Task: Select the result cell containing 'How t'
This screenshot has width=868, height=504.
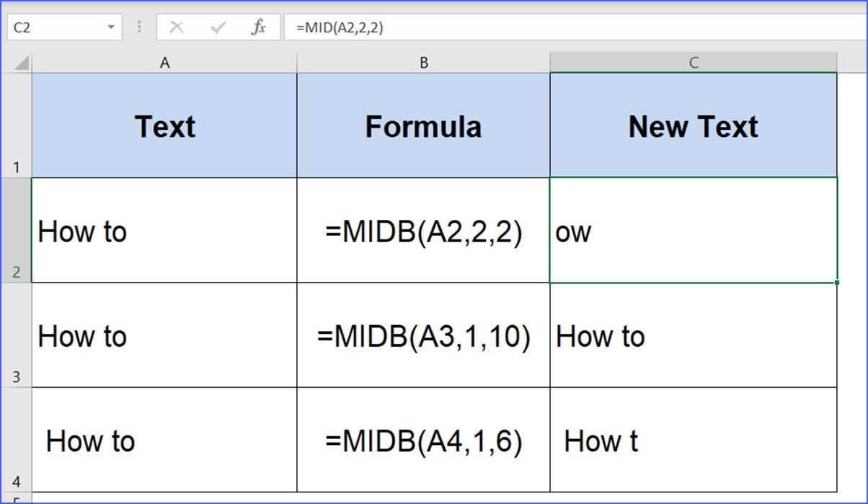Action: 693,441
